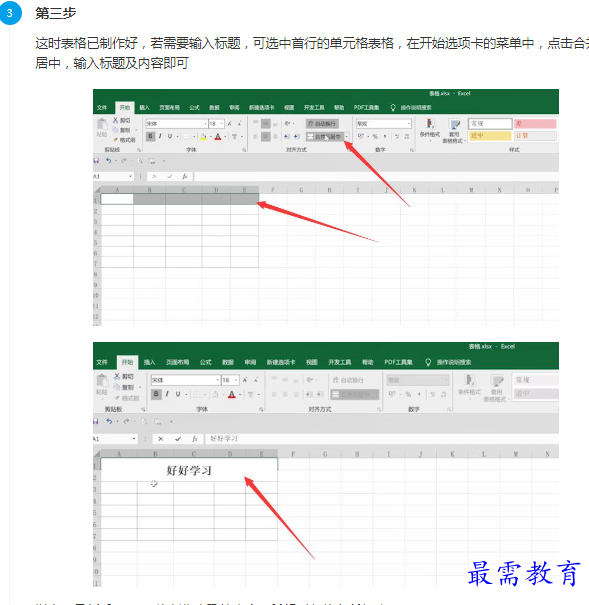Image resolution: width=589 pixels, height=605 pixels.
Task: Open Merge & Center dropdown arrow in first screenshot
Action: click(346, 136)
